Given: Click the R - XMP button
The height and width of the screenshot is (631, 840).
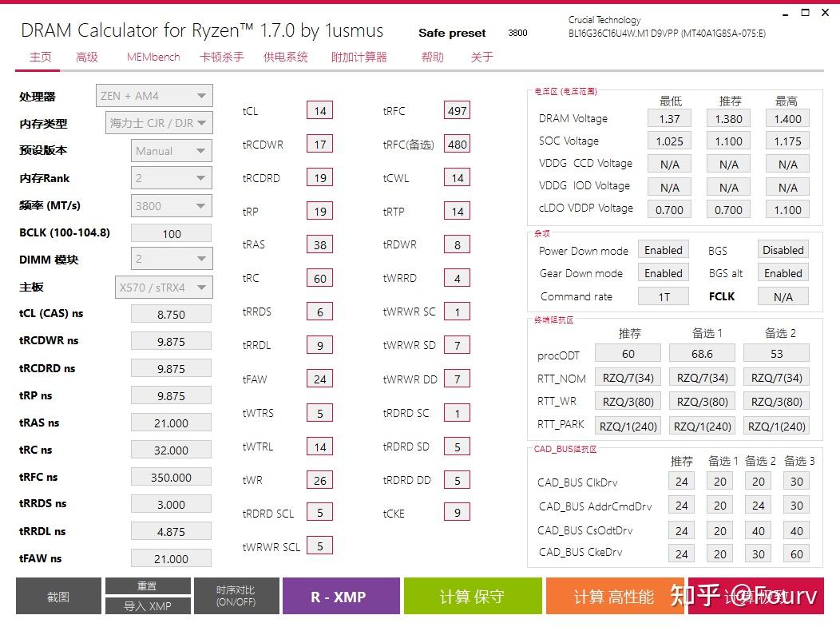Looking at the screenshot, I should (x=341, y=596).
